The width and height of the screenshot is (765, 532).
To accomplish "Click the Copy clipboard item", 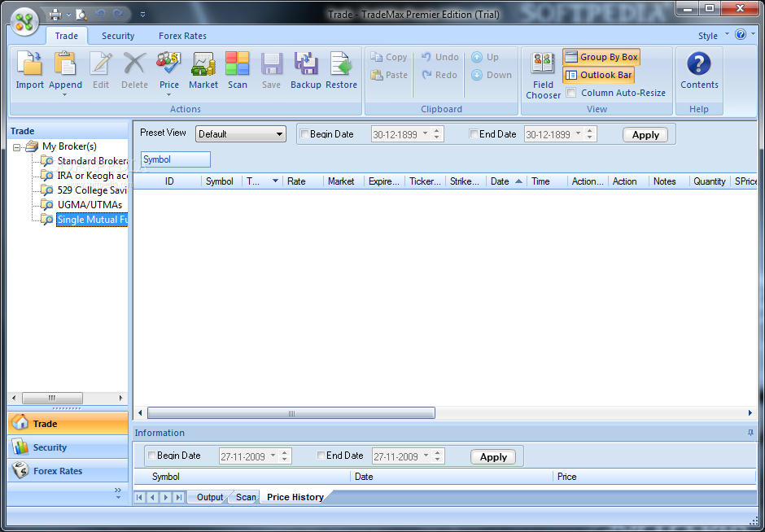I will click(389, 57).
